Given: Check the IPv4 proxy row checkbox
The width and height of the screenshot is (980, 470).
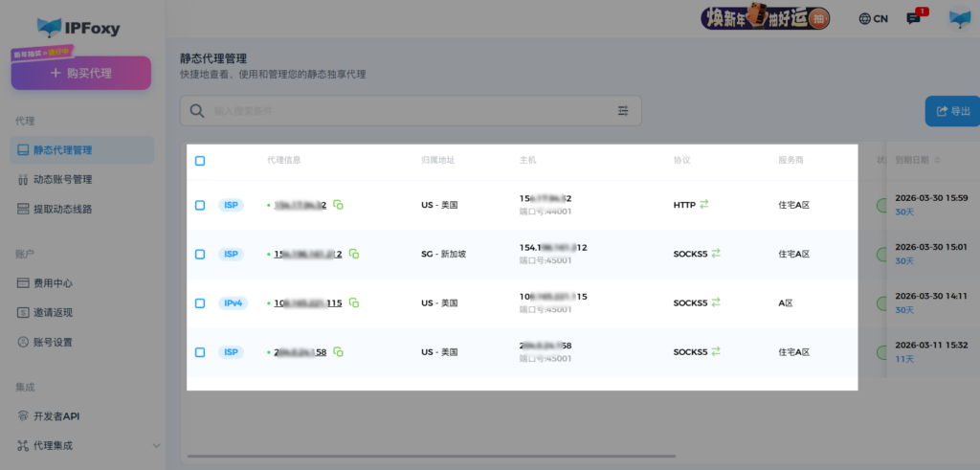Looking at the screenshot, I should [200, 302].
